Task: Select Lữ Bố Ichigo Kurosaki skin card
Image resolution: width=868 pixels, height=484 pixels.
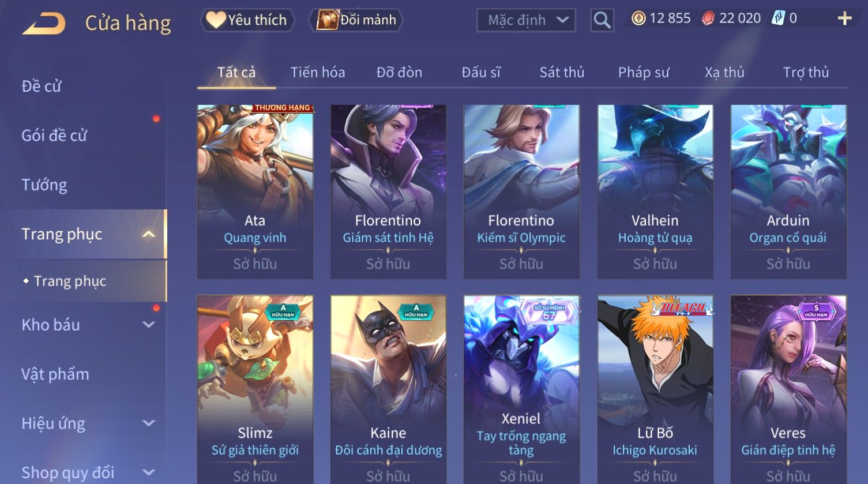Action: point(655,389)
